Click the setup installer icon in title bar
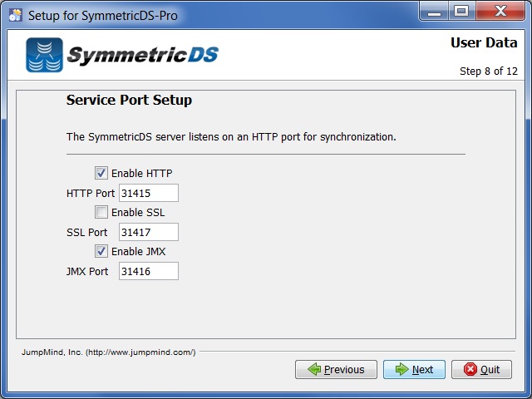Screen dimensions: 532x399 pos(15,15)
